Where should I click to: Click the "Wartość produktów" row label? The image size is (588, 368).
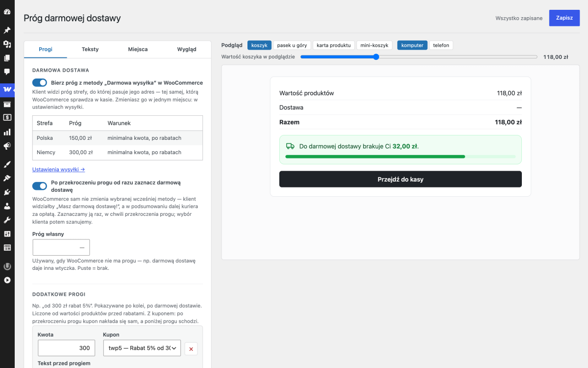click(x=306, y=93)
